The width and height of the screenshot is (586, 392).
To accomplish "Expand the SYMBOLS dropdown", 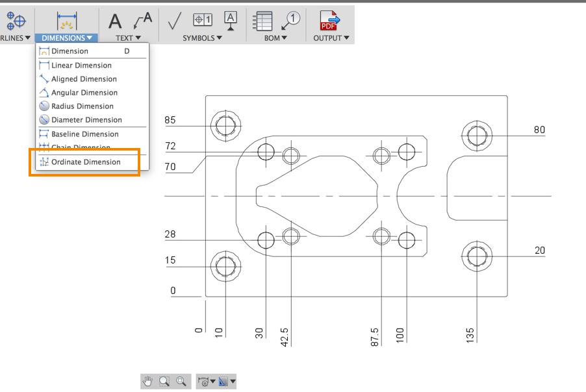I will [x=202, y=38].
